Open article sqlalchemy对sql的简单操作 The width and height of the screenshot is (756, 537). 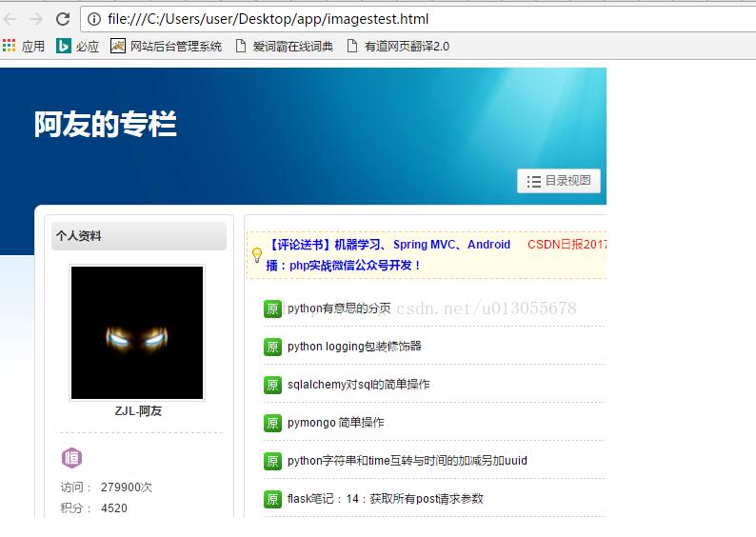coord(358,385)
